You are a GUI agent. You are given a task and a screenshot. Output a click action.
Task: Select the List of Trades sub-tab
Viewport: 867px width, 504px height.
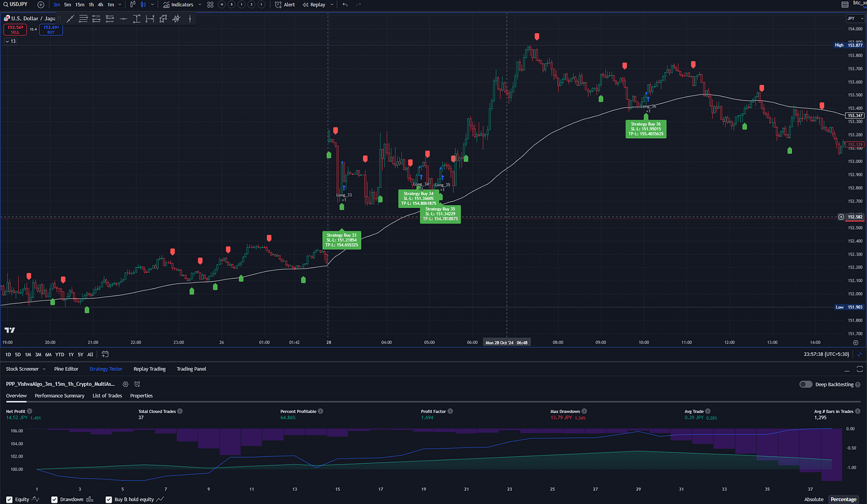107,396
